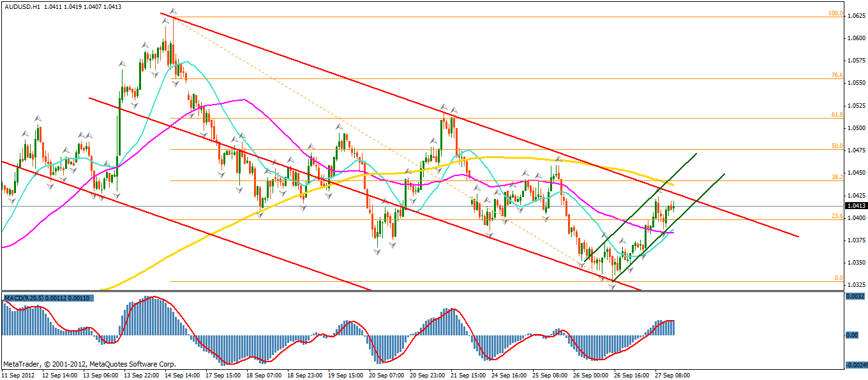Click the Fibonacci 23.6 level label
The height and width of the screenshot is (380, 868).
click(x=837, y=216)
